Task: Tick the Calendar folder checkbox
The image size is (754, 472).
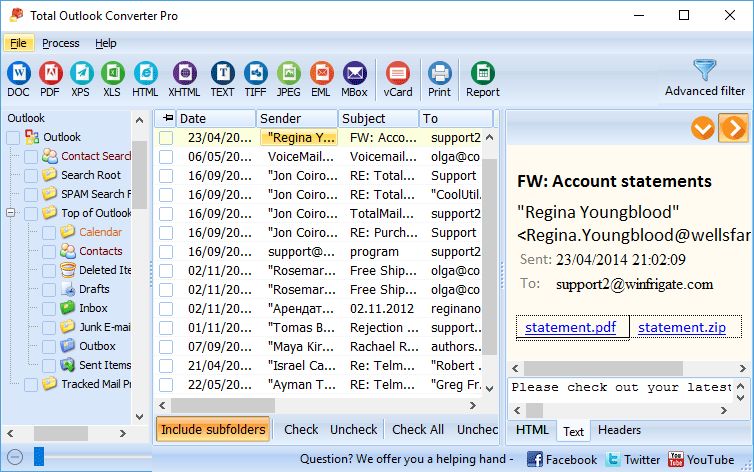Action: pos(49,233)
